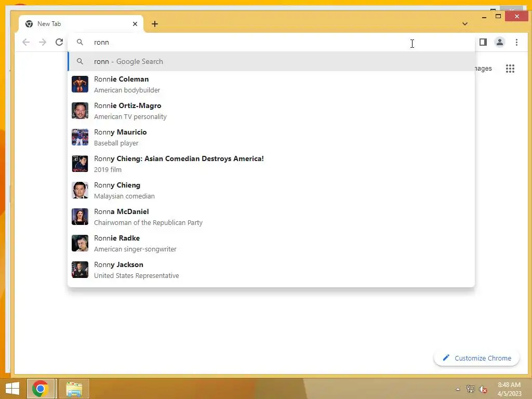The height and width of the screenshot is (399, 532).
Task: Click the magnifier icon in address bar
Action: [80, 42]
